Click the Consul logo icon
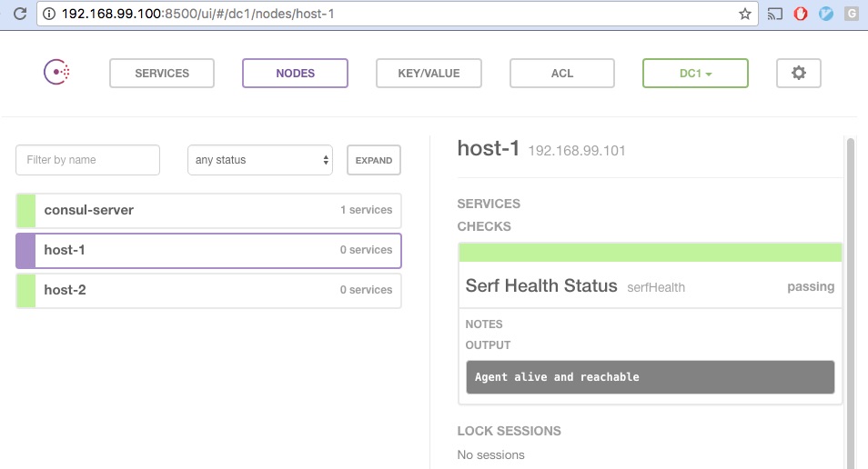 click(56, 73)
